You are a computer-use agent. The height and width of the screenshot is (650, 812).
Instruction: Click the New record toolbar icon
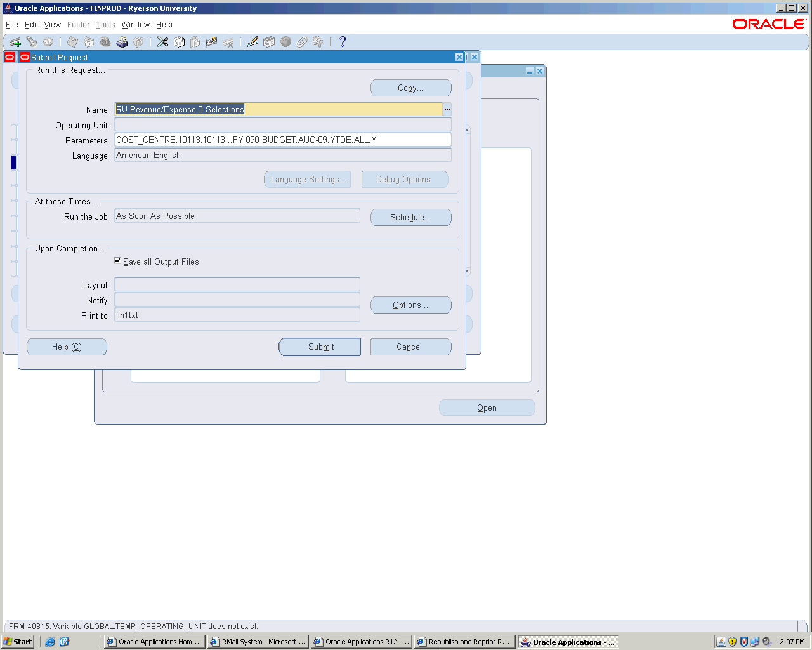coord(15,42)
